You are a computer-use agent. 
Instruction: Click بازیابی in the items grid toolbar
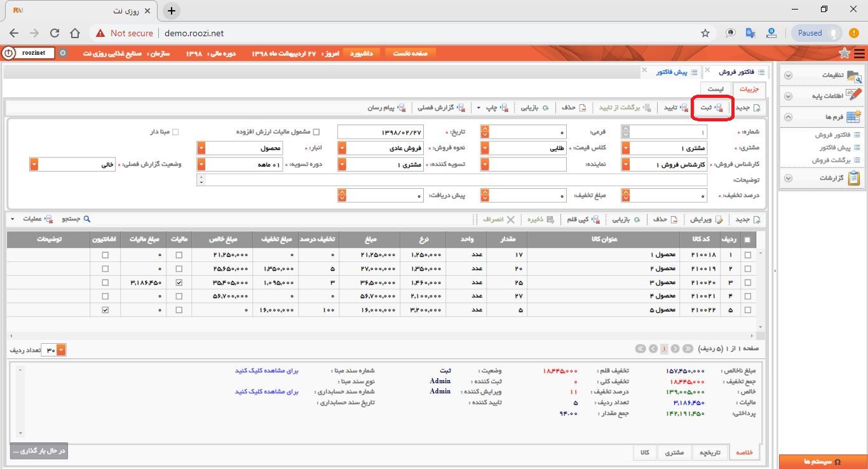626,219
